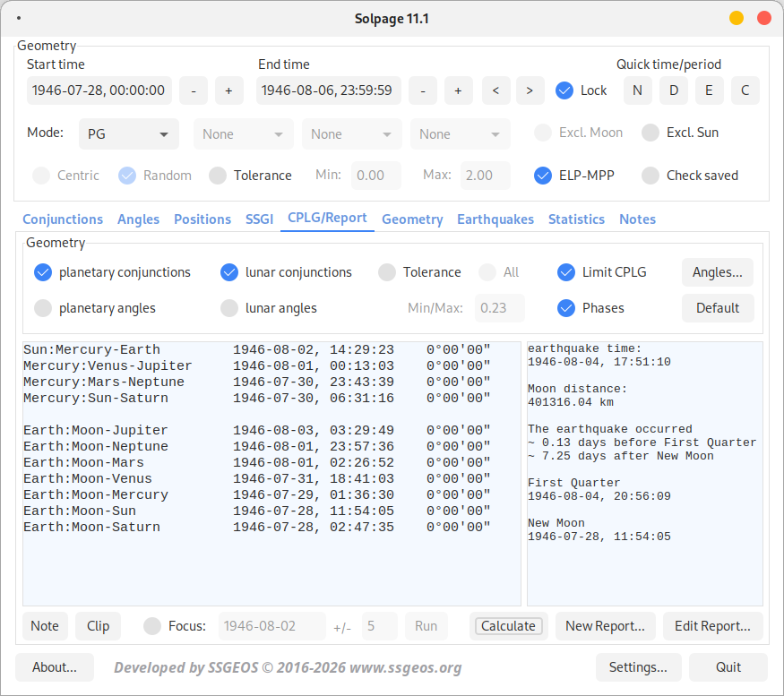This screenshot has height=696, width=784.
Task: Shift period backward with < button
Action: click(496, 90)
